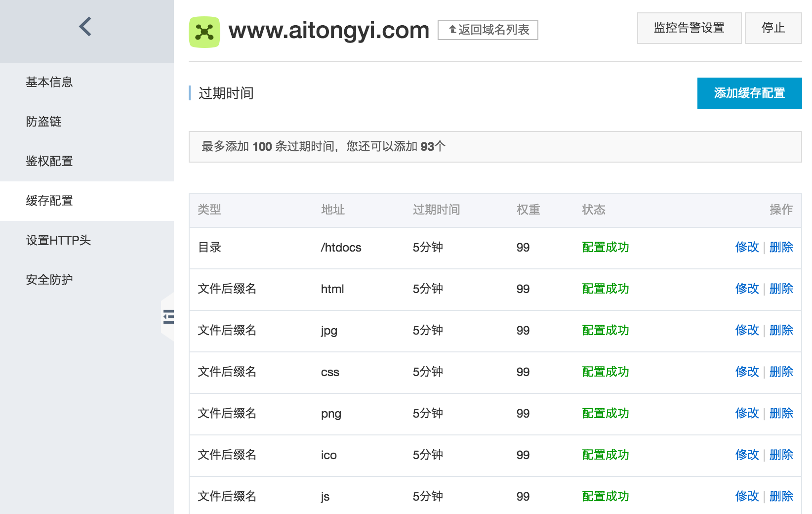
Task: Return to domain list via 返回域名列表
Action: 488,30
